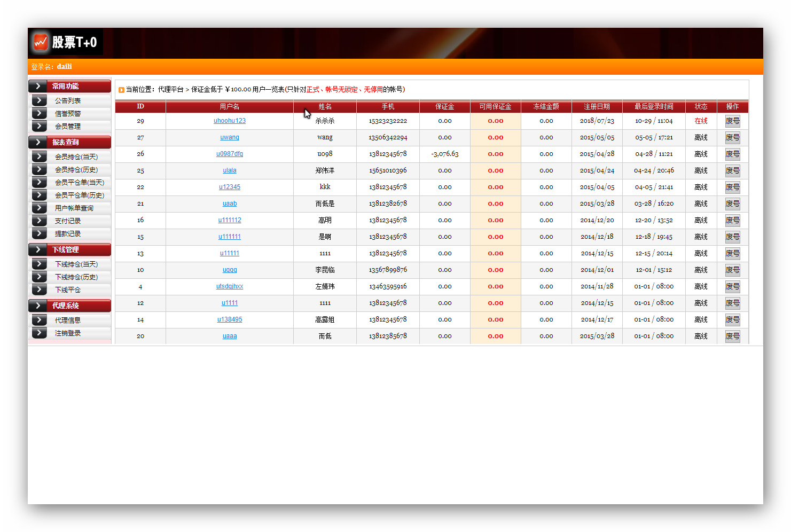Open 下线平仓 menu item
The image size is (791, 532).
coord(68,290)
